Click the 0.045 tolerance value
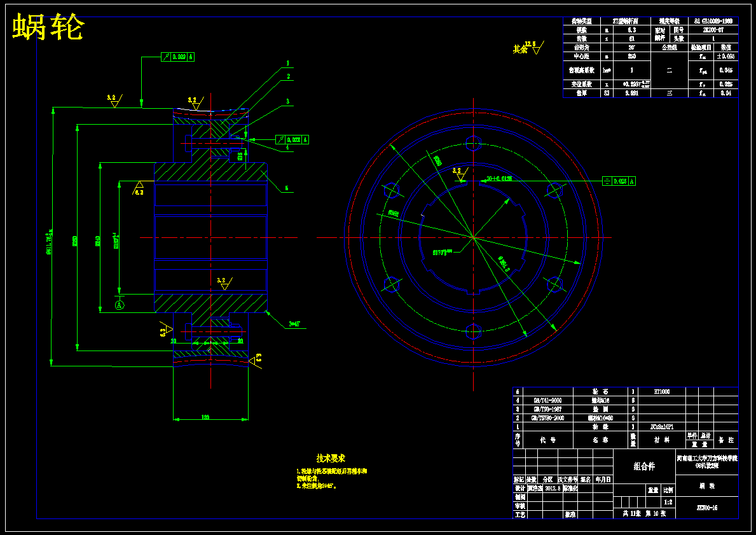This screenshot has height=535, width=756. tap(725, 70)
